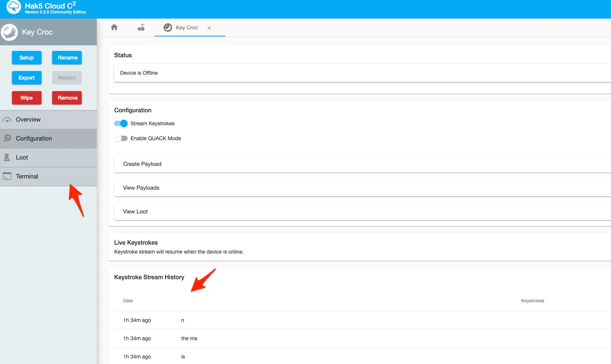Click the Key Croc device avatar in sidebar
611x364 pixels.
(9, 32)
